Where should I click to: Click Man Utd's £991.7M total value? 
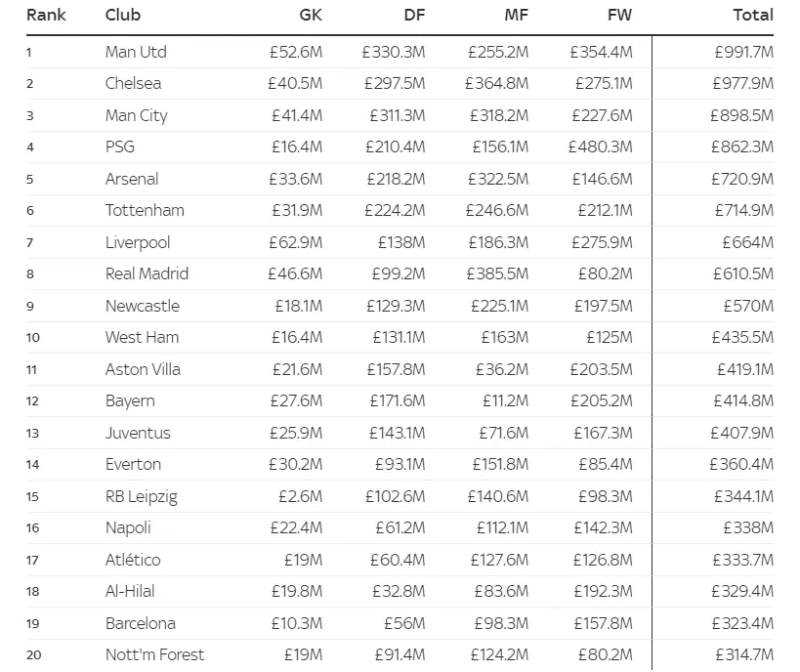pos(743,52)
